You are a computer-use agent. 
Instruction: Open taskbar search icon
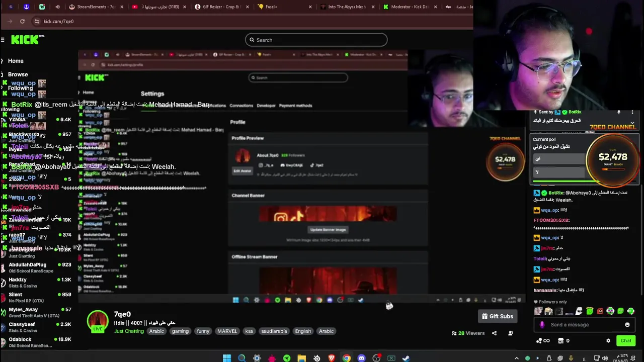(242, 358)
